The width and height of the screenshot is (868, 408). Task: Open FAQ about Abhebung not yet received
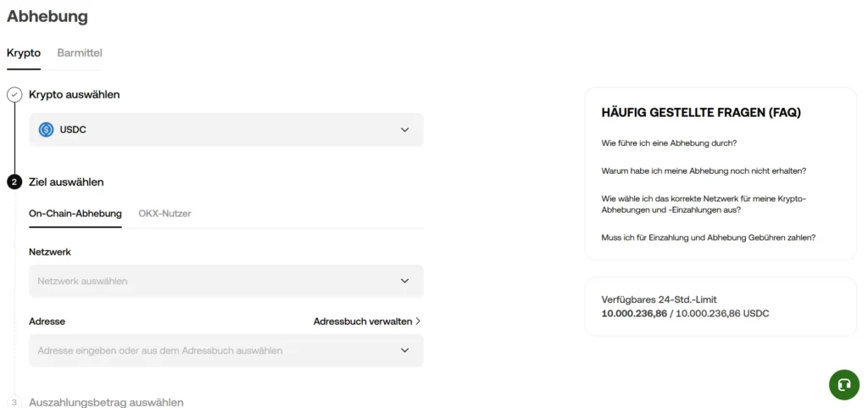tap(703, 170)
